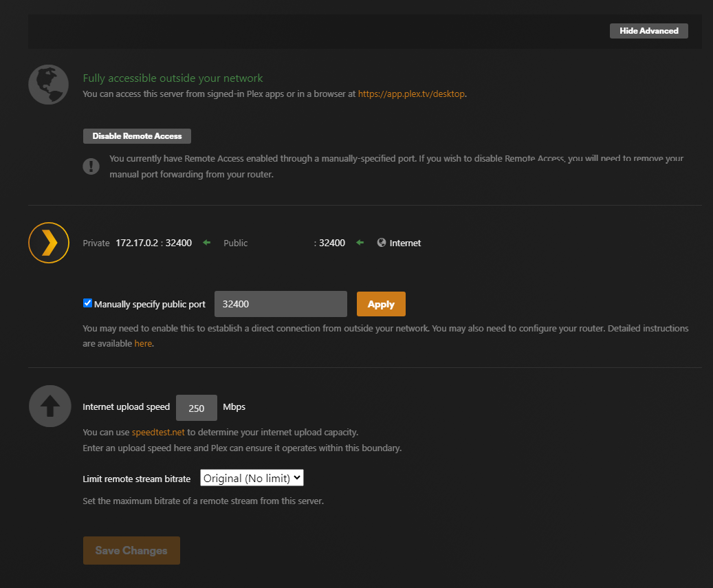
Task: Focus the public port field showing 32400
Action: coord(281,304)
